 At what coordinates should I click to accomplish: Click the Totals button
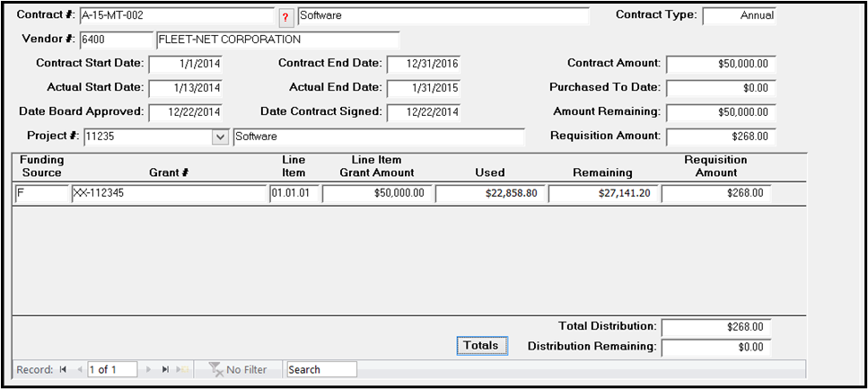[482, 346]
